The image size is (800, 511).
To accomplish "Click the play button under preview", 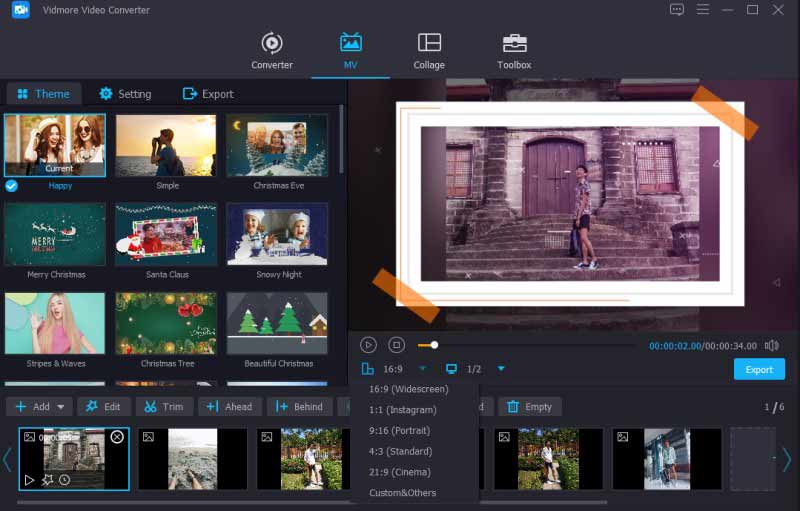I will tap(368, 345).
